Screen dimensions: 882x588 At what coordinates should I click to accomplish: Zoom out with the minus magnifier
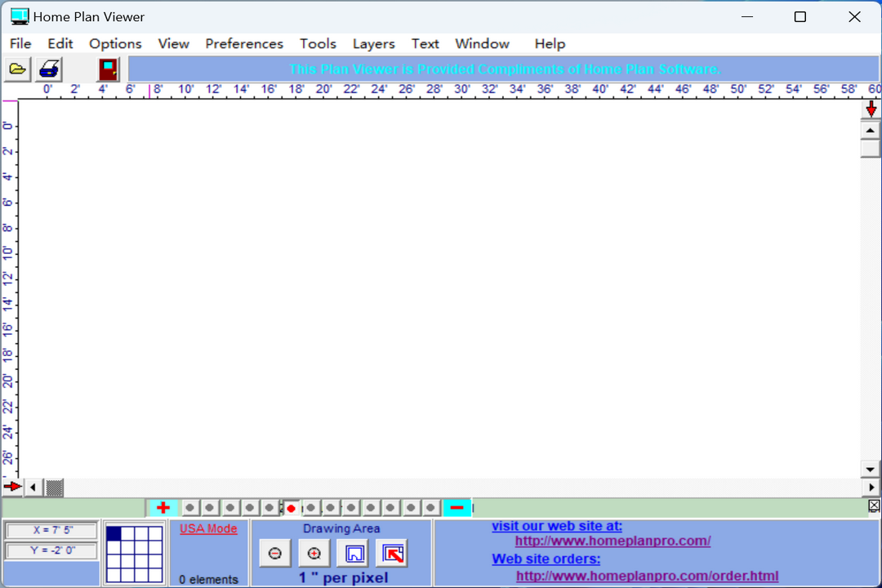tap(275, 554)
